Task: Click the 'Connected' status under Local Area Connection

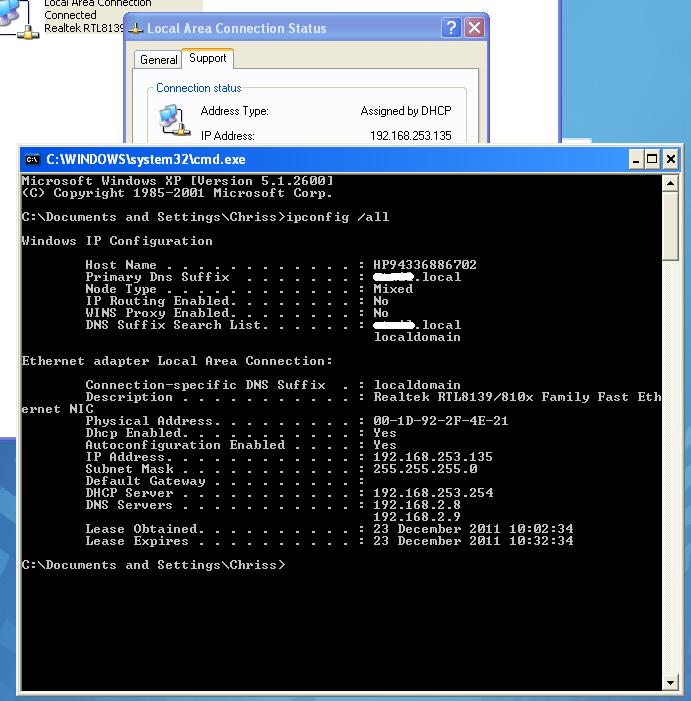Action: coord(70,15)
